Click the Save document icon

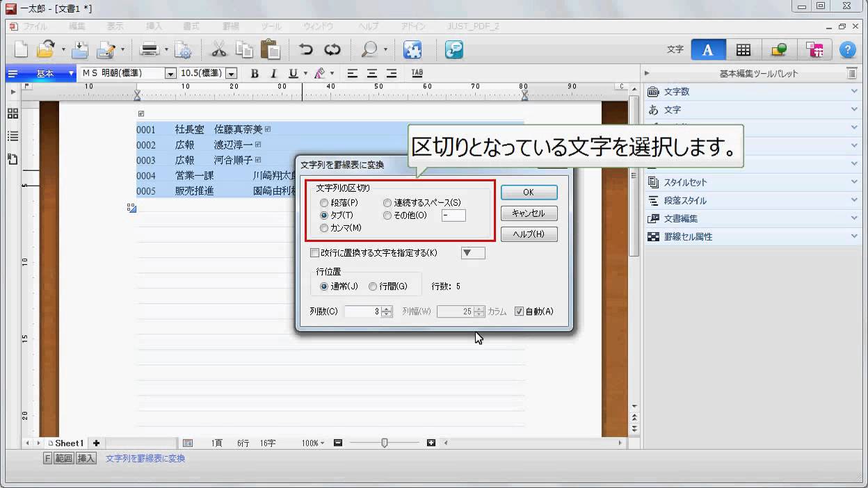(81, 49)
